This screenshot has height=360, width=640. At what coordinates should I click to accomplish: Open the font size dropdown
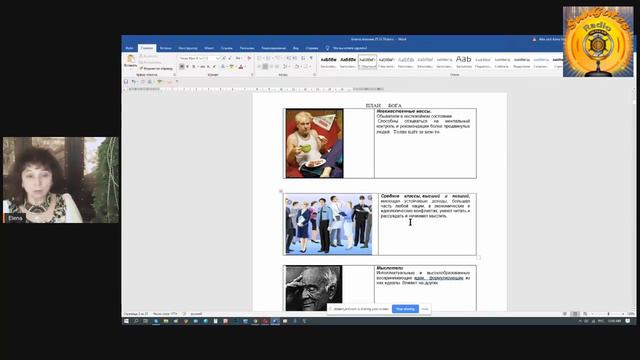pyautogui.click(x=218, y=58)
